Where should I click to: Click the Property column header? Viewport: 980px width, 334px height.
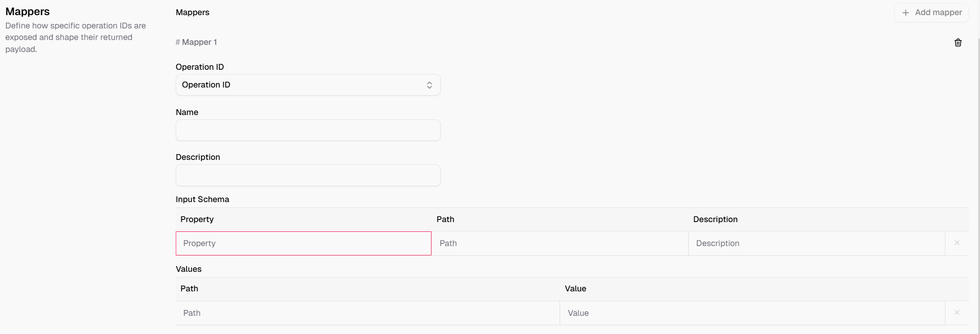tap(197, 219)
